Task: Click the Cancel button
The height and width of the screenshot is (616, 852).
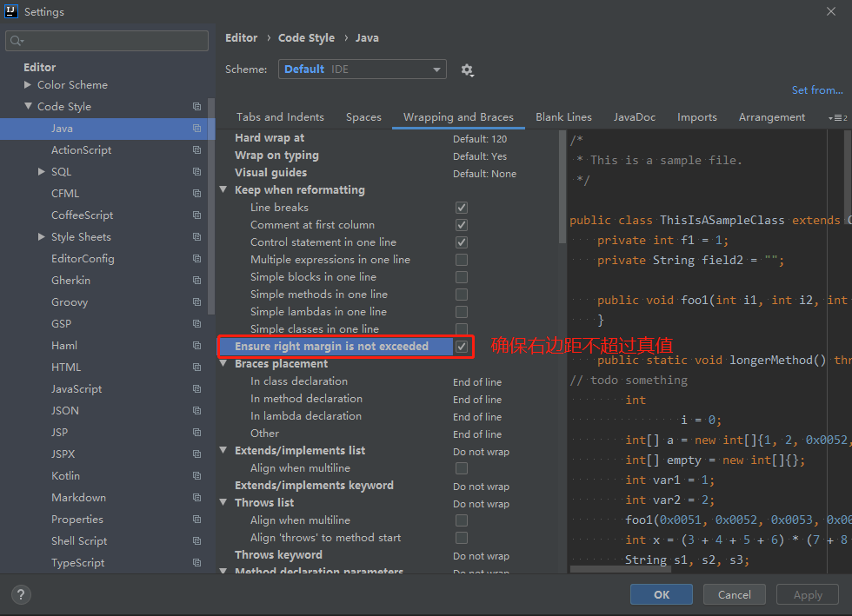Action: [734, 594]
